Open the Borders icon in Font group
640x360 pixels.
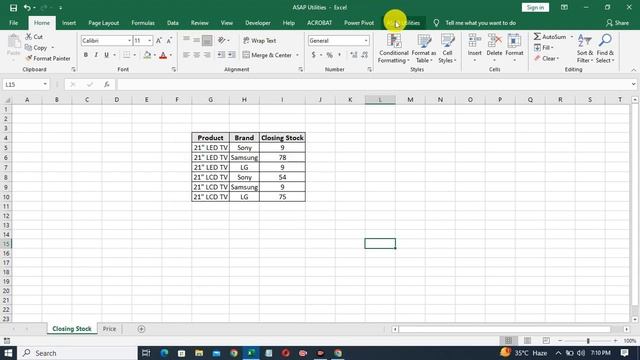[127, 55]
